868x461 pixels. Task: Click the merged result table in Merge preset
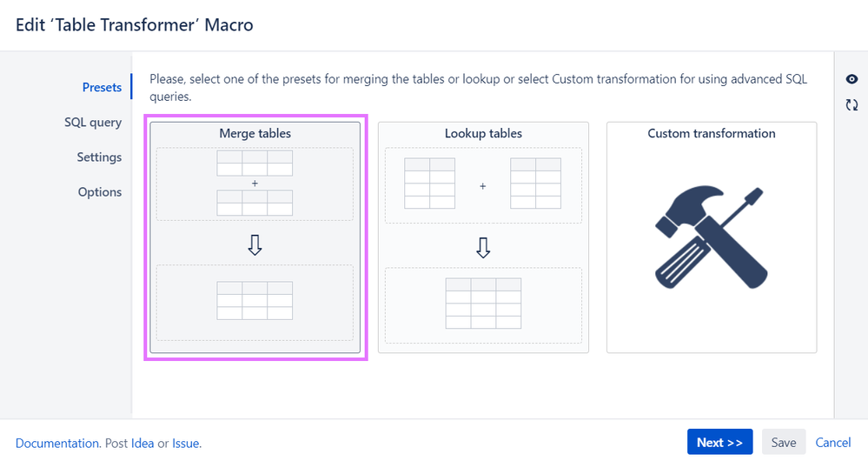click(255, 300)
